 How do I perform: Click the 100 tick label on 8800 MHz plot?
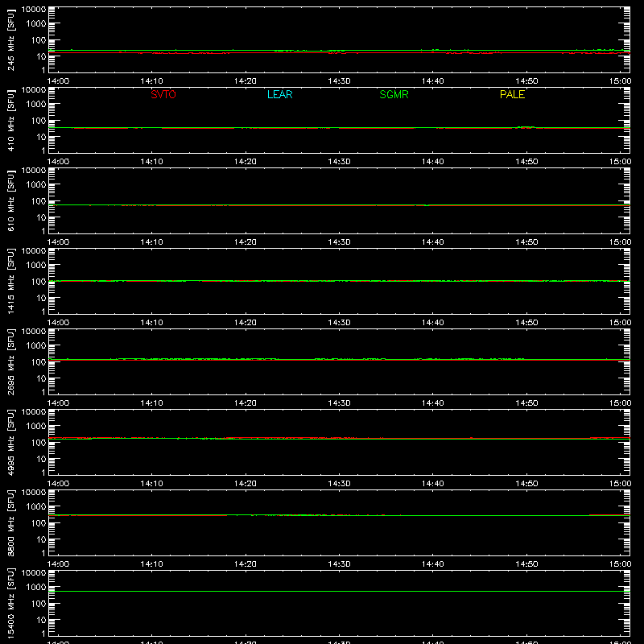click(x=38, y=522)
